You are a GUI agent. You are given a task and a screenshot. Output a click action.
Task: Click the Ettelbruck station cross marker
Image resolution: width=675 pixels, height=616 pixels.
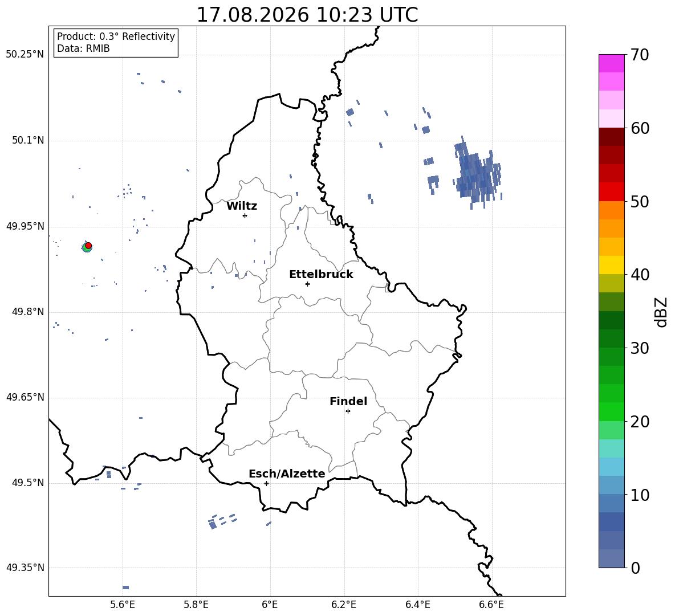[x=307, y=284]
